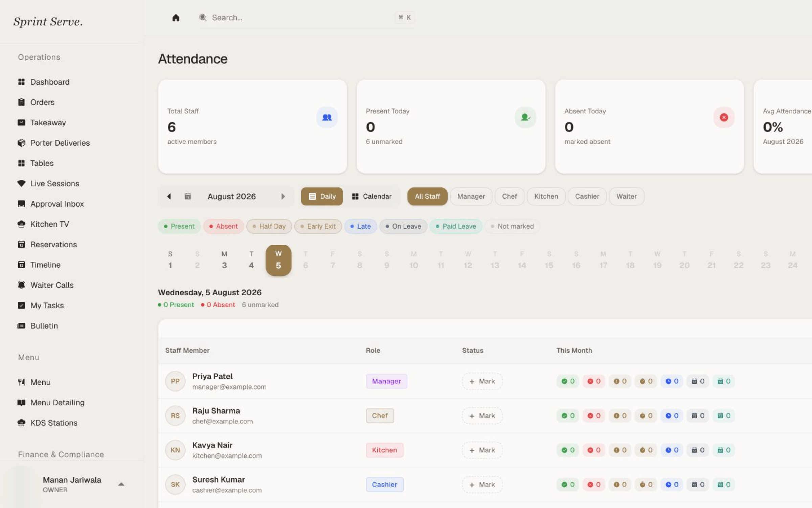Go to the home icon in top bar
This screenshot has height=508, width=812.
pyautogui.click(x=176, y=18)
